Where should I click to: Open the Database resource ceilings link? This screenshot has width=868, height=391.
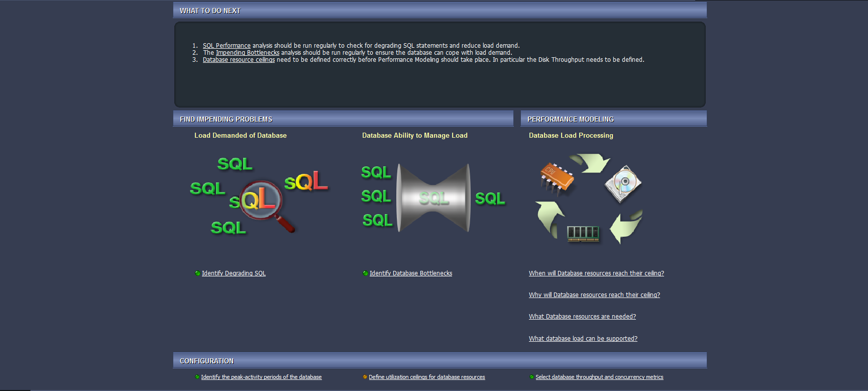tap(239, 60)
